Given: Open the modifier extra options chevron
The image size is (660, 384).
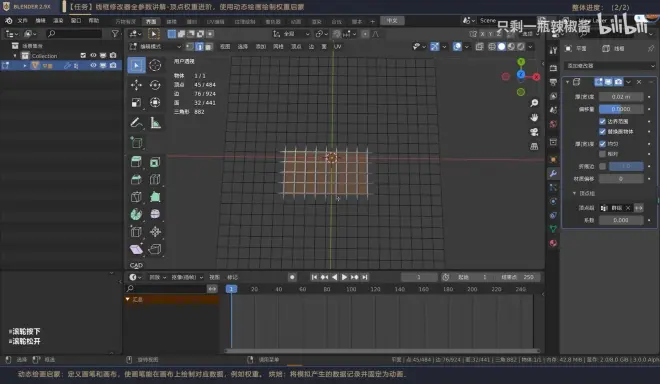Looking at the screenshot, I should pyautogui.click(x=628, y=82).
